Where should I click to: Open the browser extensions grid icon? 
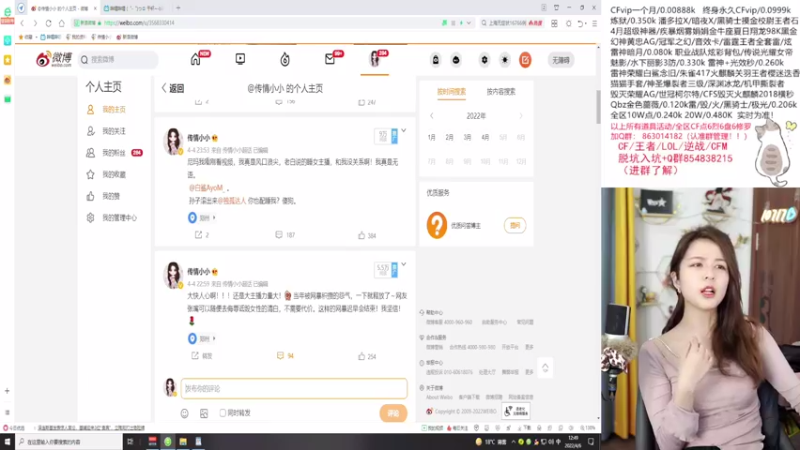554,23
